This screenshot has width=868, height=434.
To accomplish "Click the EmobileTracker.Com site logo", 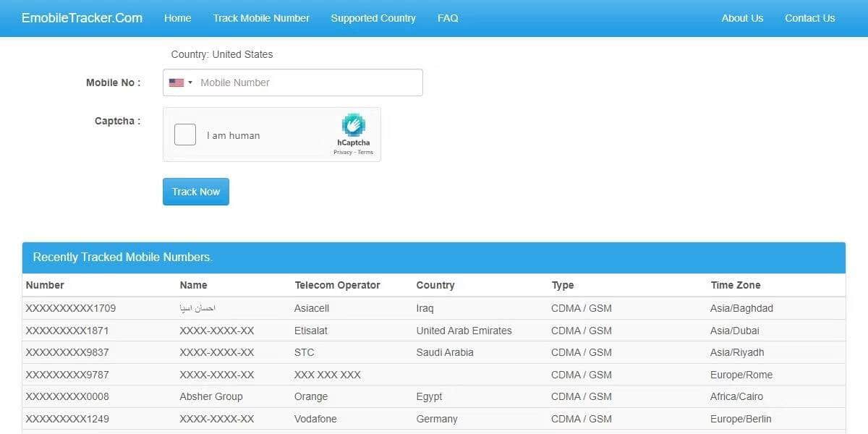I will tap(82, 18).
